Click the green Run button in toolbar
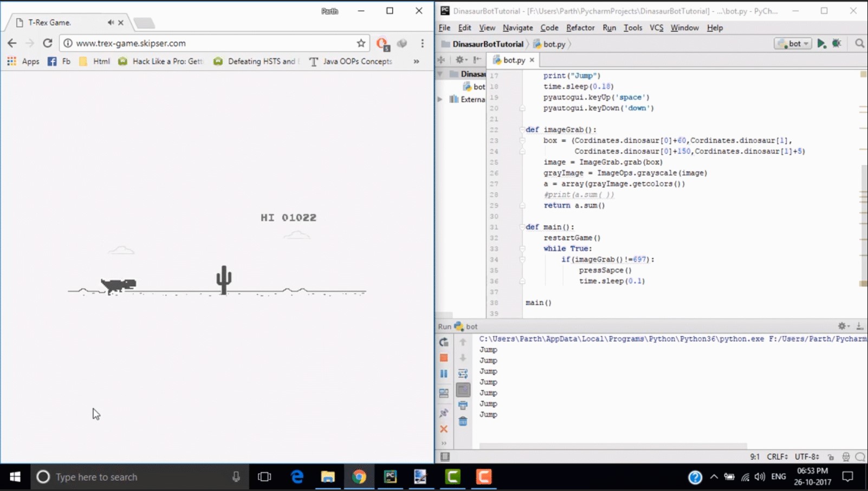The height and width of the screenshot is (491, 868). click(x=821, y=44)
